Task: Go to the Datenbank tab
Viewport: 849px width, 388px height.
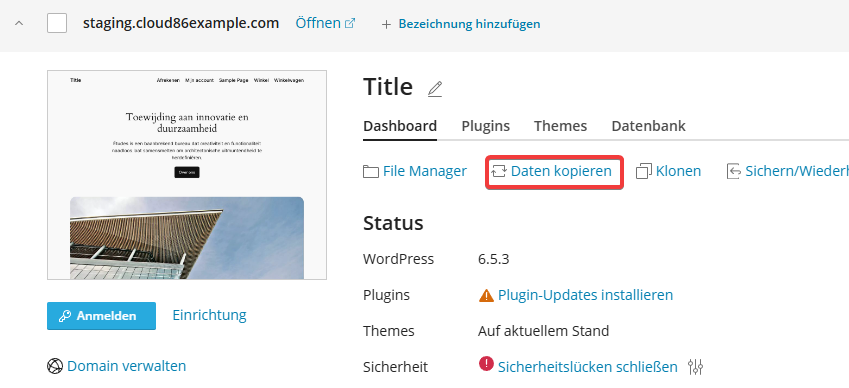Action: pyautogui.click(x=649, y=126)
